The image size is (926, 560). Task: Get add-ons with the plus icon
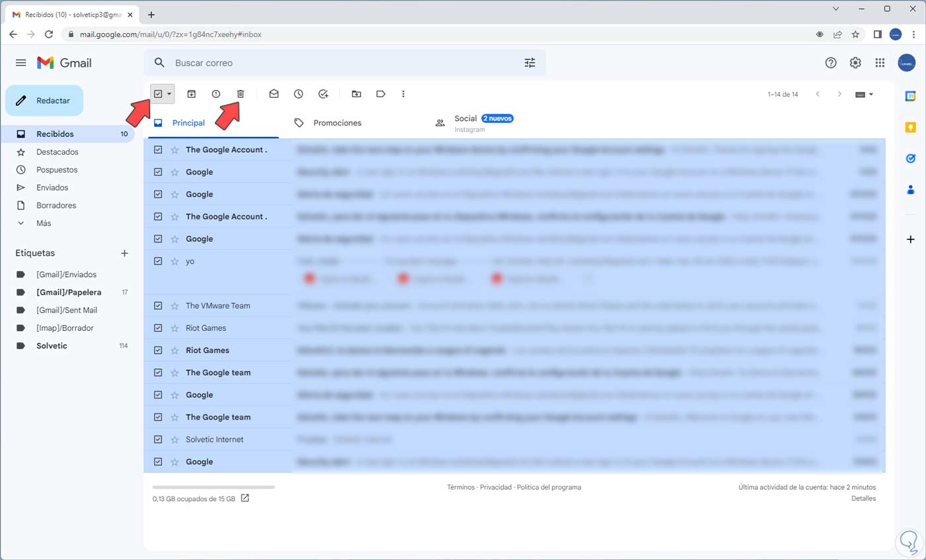(x=910, y=239)
